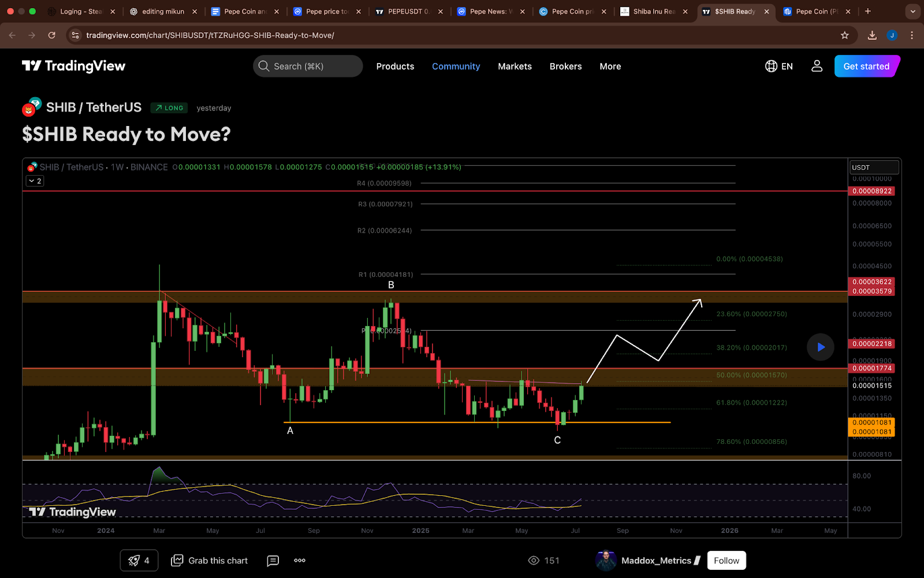Open more options ellipsis below chart
Screen dimensions: 924x578
point(300,560)
